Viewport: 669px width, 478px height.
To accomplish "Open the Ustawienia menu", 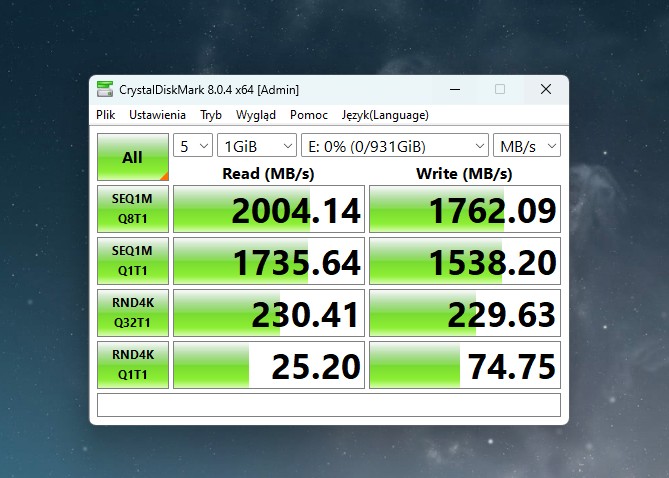I will [157, 115].
